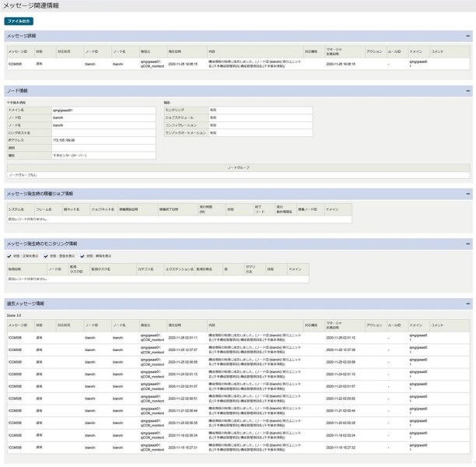Viewport: 476px width, 467px height.
Task: Collapse the 過去メッセージ情報 section
Action: pos(467,304)
